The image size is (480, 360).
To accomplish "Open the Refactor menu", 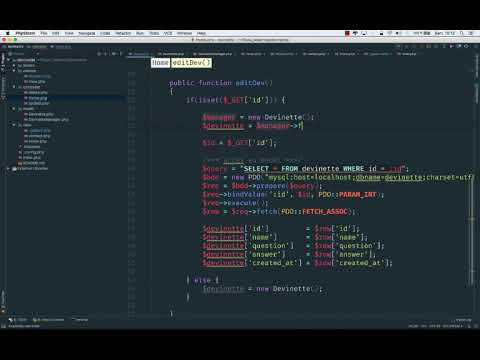I will (x=123, y=33).
